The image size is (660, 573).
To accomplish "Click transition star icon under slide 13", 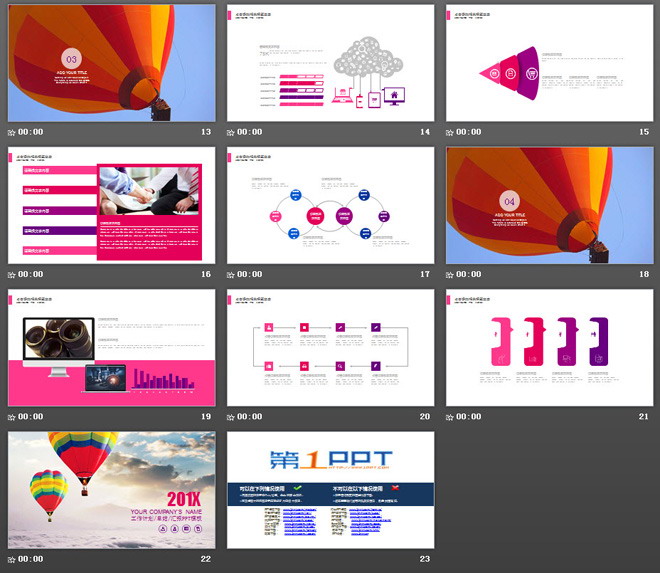I will click(12, 133).
